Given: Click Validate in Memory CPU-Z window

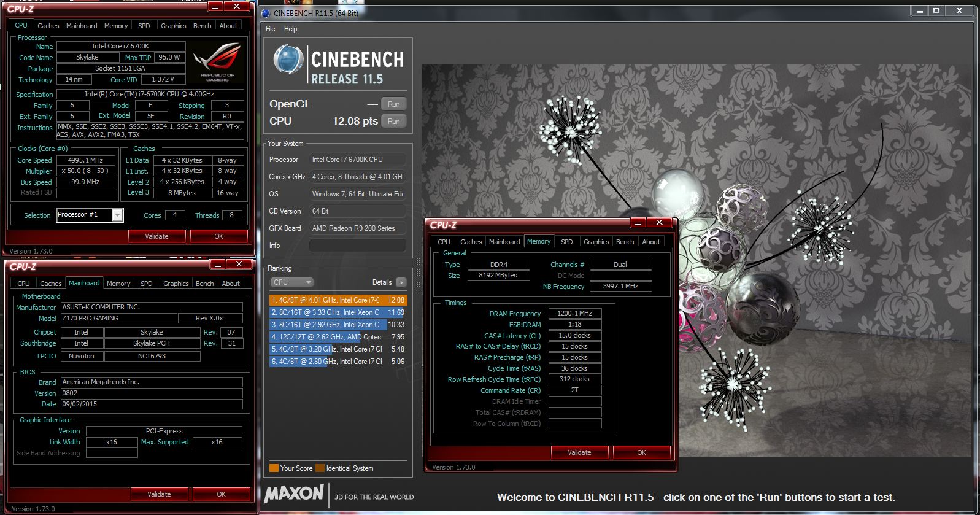Looking at the screenshot, I should pos(579,452).
